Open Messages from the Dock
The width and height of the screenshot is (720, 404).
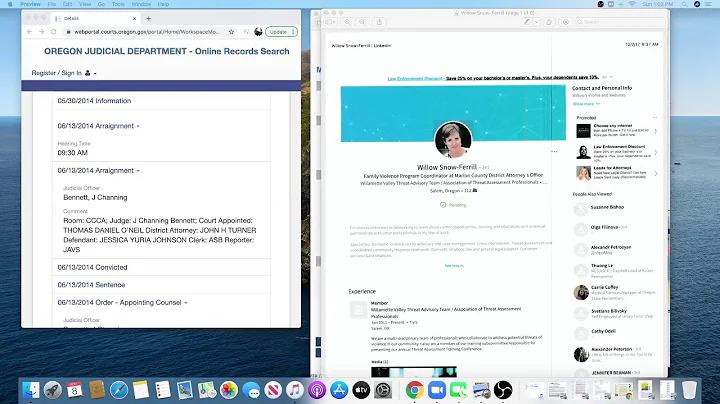coord(251,390)
